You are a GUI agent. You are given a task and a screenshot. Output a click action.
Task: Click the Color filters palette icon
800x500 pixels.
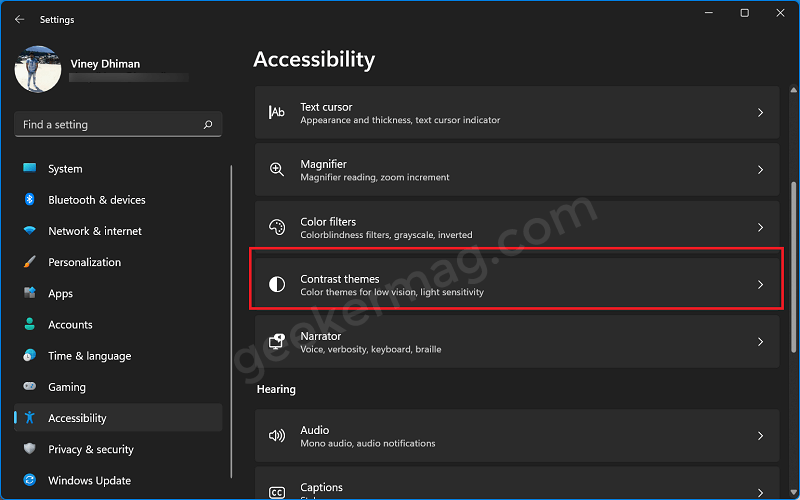coord(277,227)
